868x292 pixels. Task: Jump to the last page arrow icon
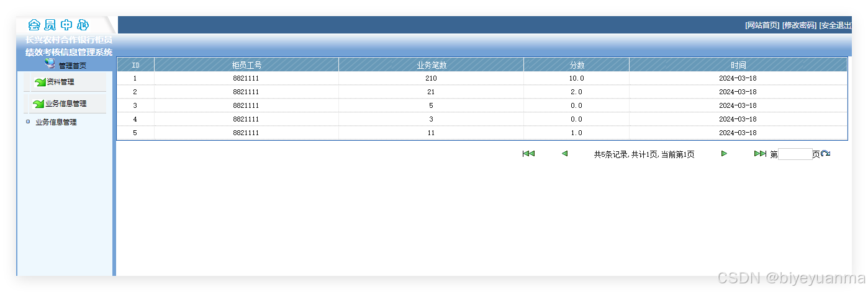[x=760, y=154]
